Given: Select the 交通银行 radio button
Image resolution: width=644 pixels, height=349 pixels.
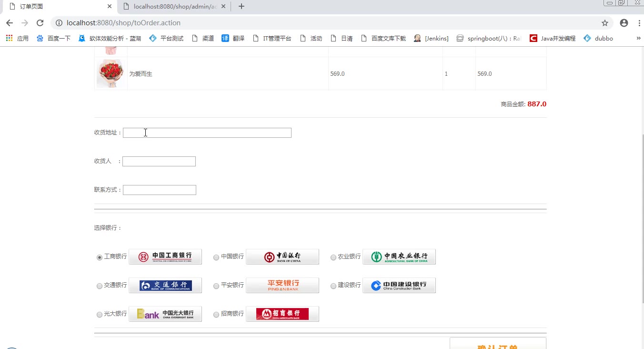Looking at the screenshot, I should pyautogui.click(x=100, y=286).
